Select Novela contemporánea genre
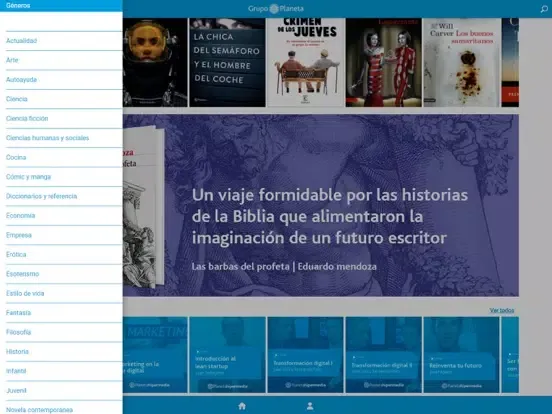Screen dimensions: 552x414 click(61, 408)
